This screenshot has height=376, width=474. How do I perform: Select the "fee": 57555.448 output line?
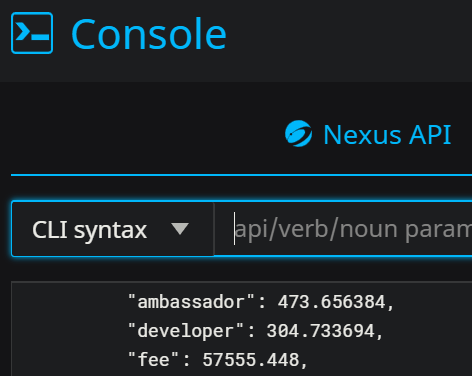point(218,360)
